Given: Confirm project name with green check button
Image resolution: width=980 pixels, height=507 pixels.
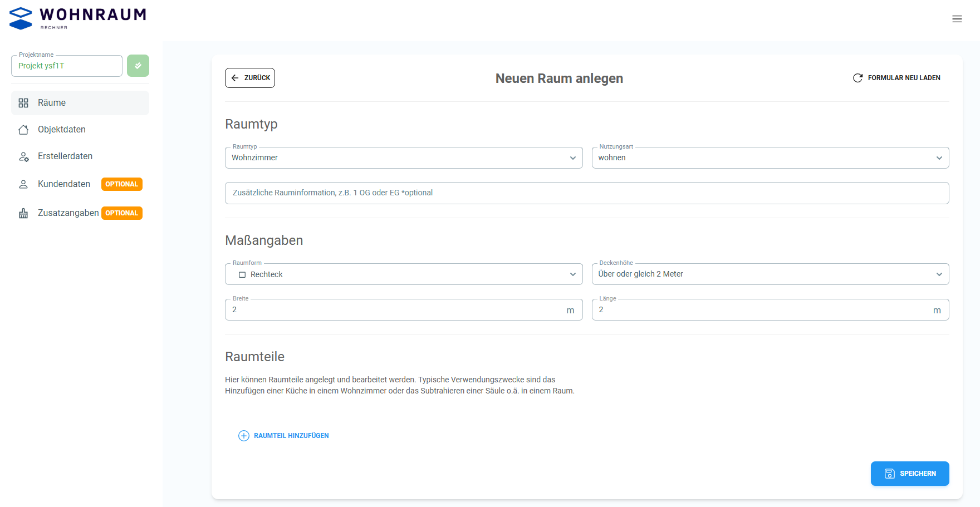Looking at the screenshot, I should point(138,66).
